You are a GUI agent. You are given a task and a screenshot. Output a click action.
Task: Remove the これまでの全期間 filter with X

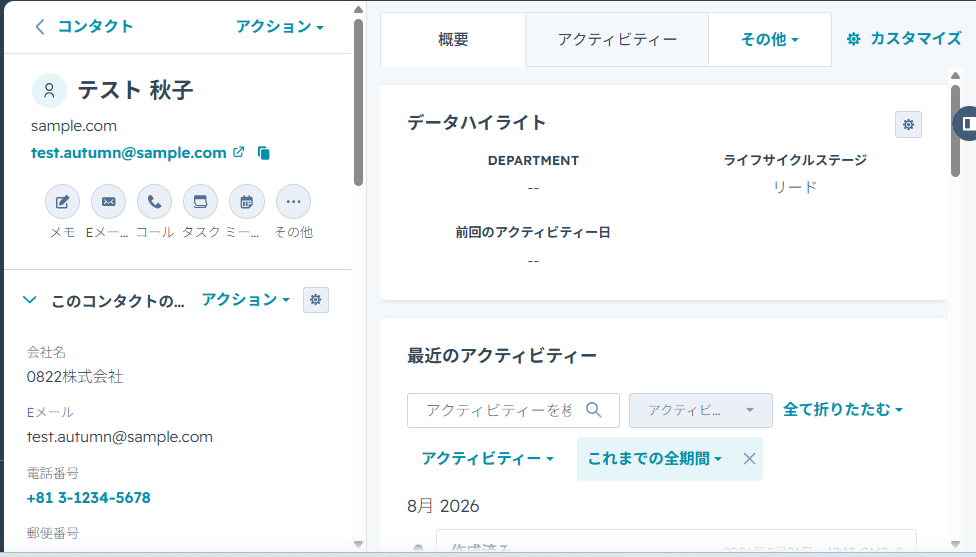pos(749,459)
